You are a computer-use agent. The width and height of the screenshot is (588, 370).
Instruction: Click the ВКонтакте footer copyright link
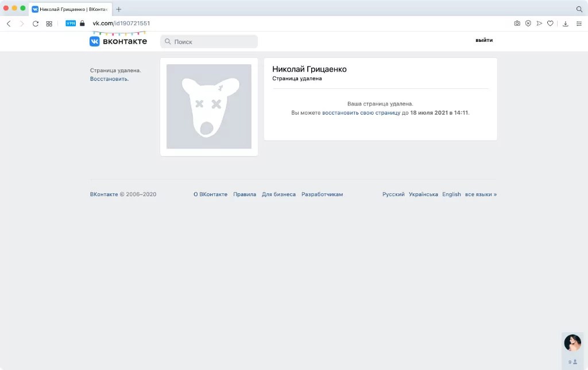[104, 194]
